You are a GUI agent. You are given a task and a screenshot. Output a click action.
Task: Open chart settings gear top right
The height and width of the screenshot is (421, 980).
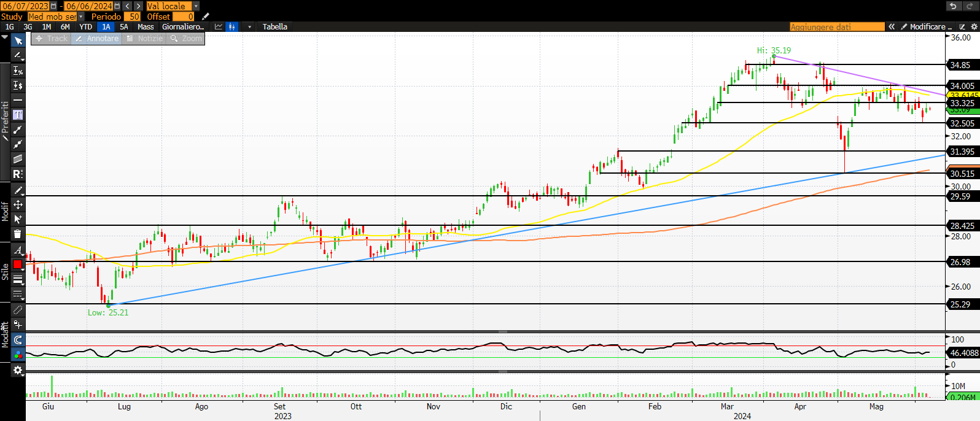(x=973, y=27)
